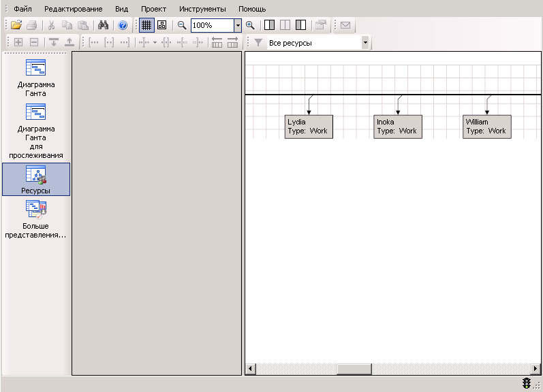This screenshot has width=543, height=392.
Task: Open Help with the blue question icon
Action: pos(123,25)
